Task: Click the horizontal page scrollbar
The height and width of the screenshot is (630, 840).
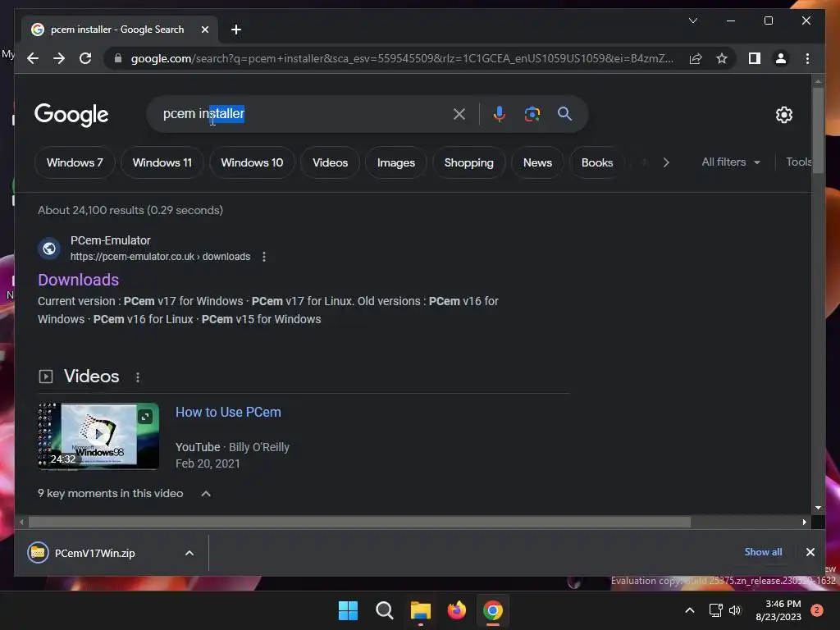Action: click(359, 522)
